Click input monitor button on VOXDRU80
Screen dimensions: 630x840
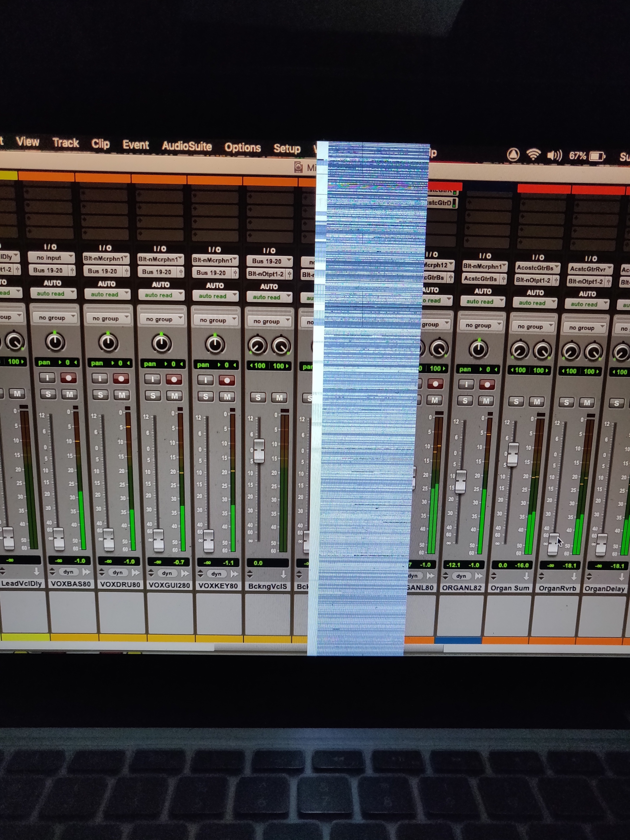pos(99,378)
